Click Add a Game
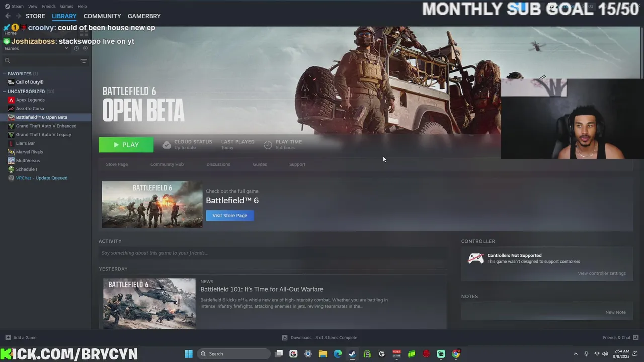This screenshot has width=644, height=362. coord(21,338)
